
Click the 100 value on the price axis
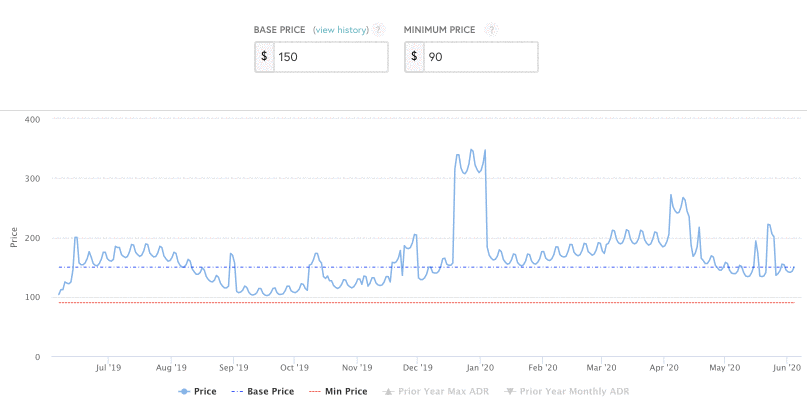coord(32,297)
